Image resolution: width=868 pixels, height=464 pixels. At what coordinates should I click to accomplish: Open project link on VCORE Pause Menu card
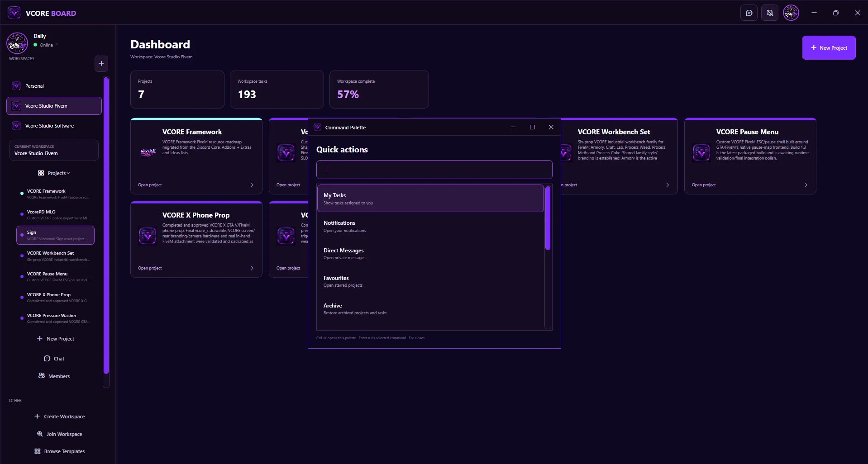tap(704, 185)
